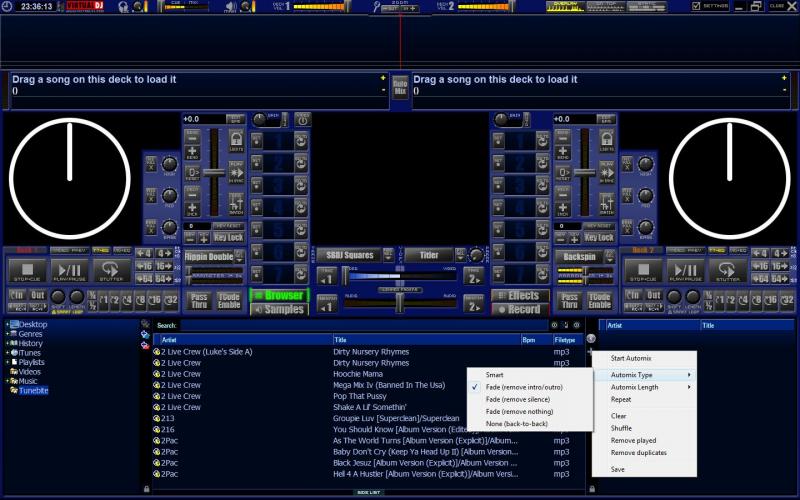Click the headphones icon in top bar
Viewport: 800px width, 500px height.
click(123, 7)
